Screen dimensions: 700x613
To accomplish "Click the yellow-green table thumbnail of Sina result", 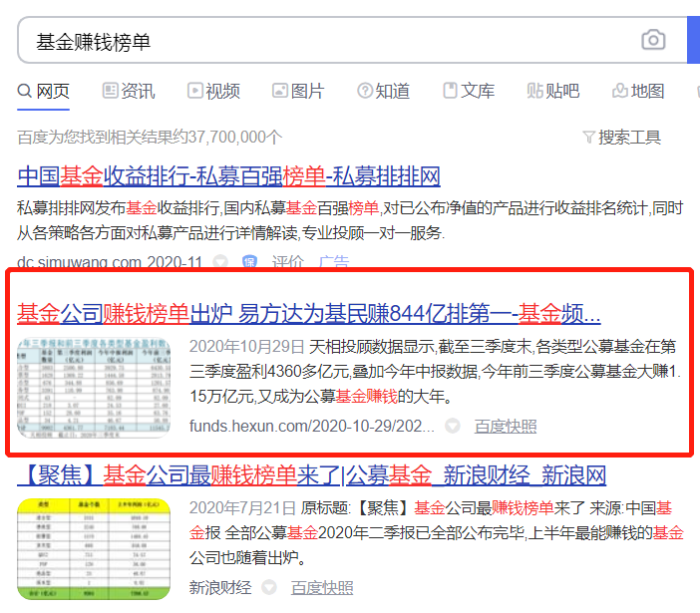I will coord(94,549).
